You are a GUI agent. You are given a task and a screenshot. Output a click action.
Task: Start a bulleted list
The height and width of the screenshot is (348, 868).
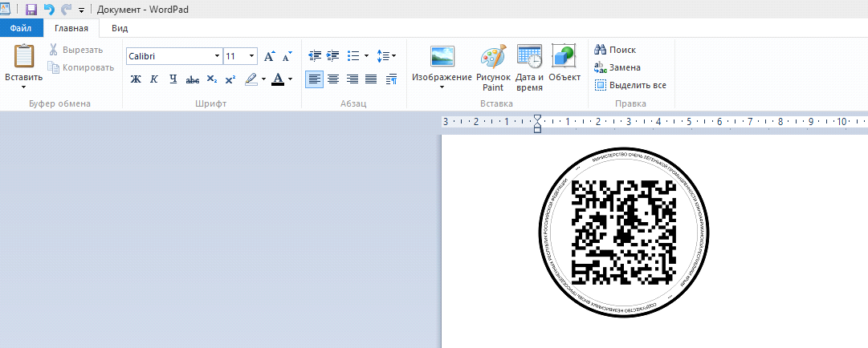(x=353, y=56)
